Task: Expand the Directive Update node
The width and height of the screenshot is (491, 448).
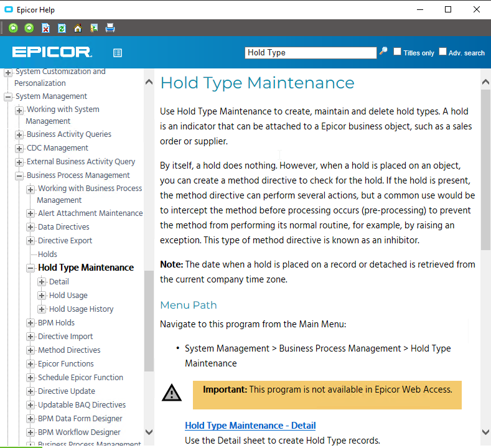Action: pyautogui.click(x=30, y=391)
